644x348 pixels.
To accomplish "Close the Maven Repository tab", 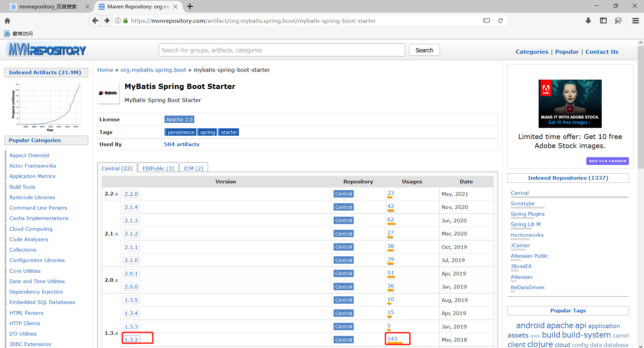I will click(x=175, y=6).
